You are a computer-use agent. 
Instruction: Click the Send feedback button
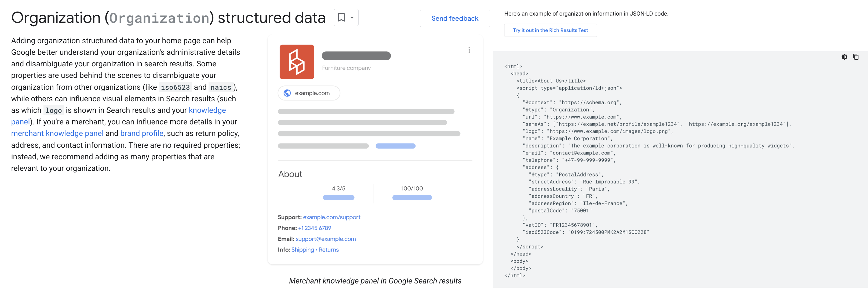tap(455, 18)
